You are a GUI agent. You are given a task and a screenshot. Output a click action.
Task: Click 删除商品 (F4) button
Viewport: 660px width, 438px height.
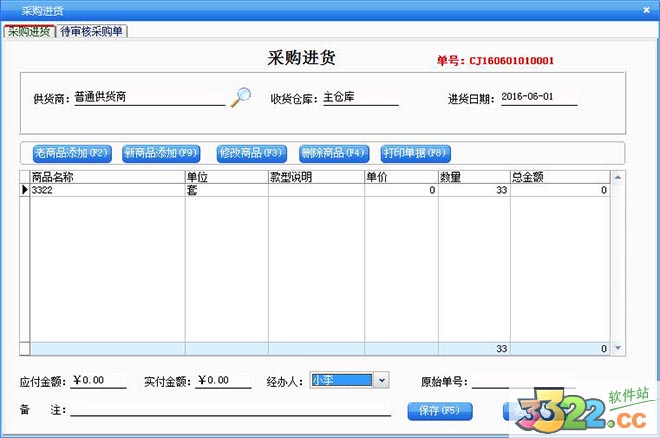pyautogui.click(x=334, y=153)
